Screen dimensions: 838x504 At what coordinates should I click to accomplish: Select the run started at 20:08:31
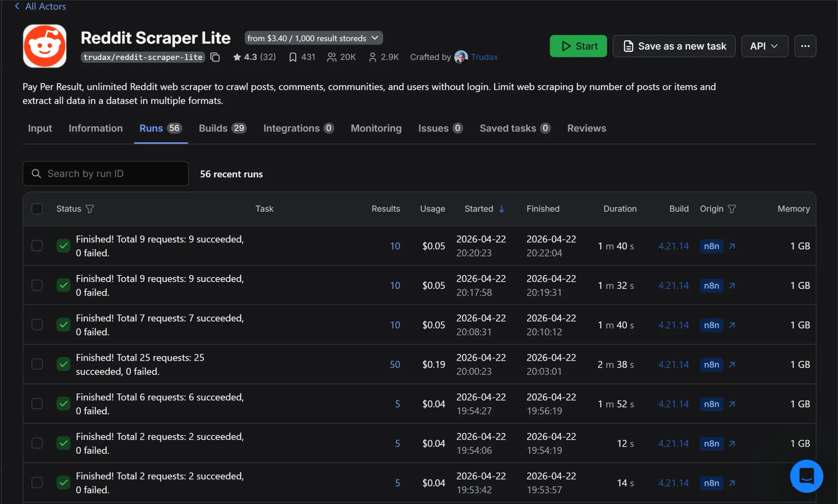tap(37, 324)
